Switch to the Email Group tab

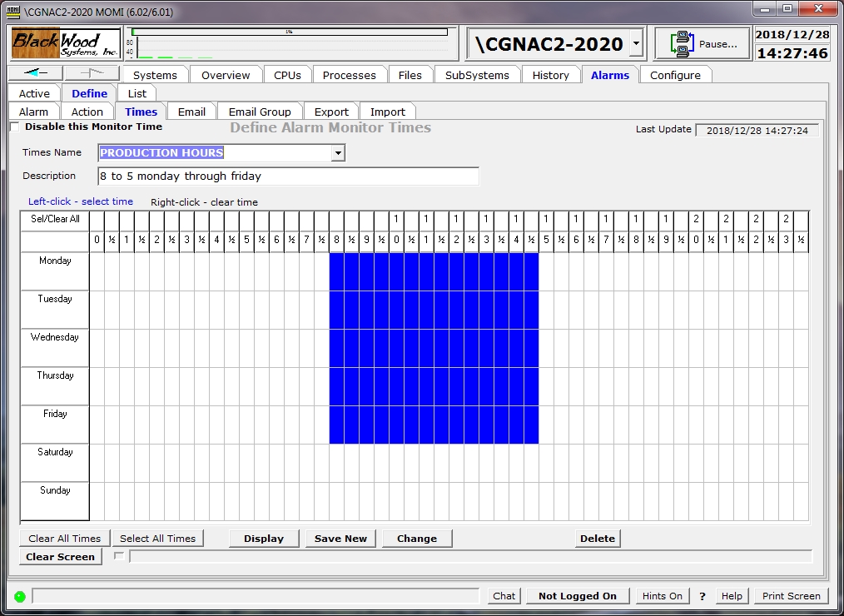coord(260,112)
